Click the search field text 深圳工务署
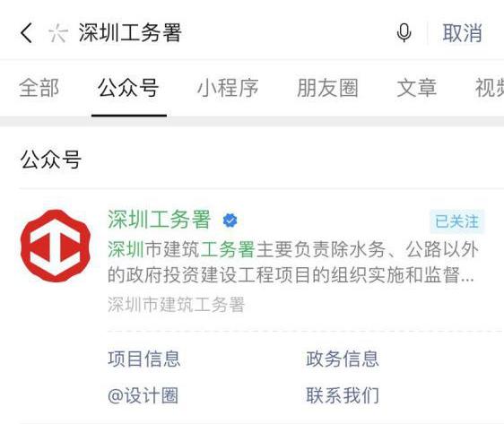The width and height of the screenshot is (504, 424). pyautogui.click(x=130, y=33)
